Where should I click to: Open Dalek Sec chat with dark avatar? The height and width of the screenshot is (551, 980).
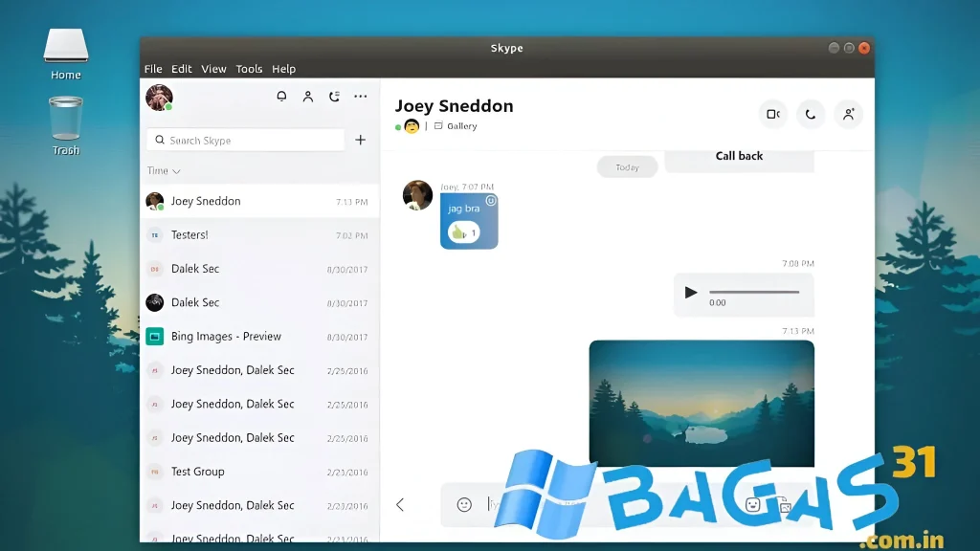pyautogui.click(x=259, y=302)
